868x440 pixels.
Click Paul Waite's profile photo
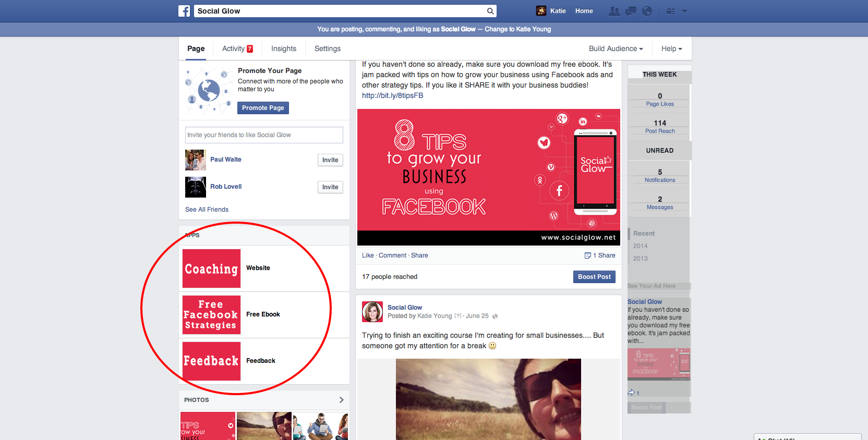tap(196, 160)
